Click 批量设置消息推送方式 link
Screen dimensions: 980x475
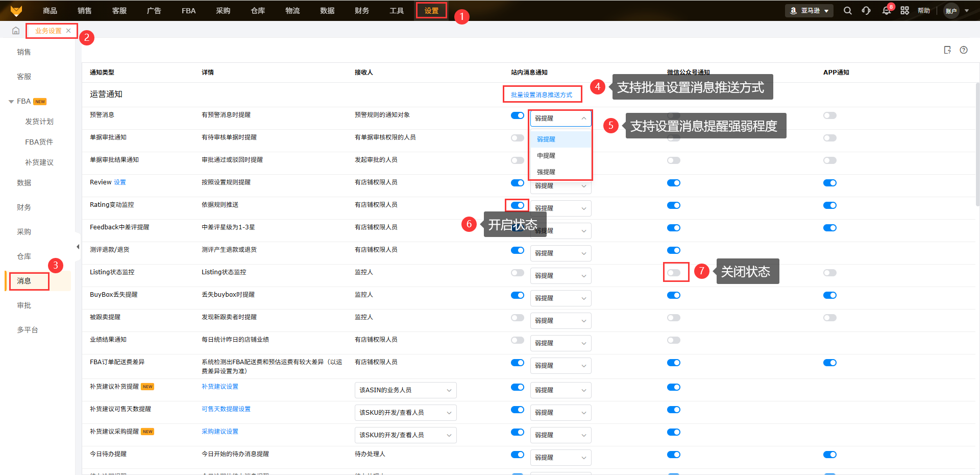542,95
